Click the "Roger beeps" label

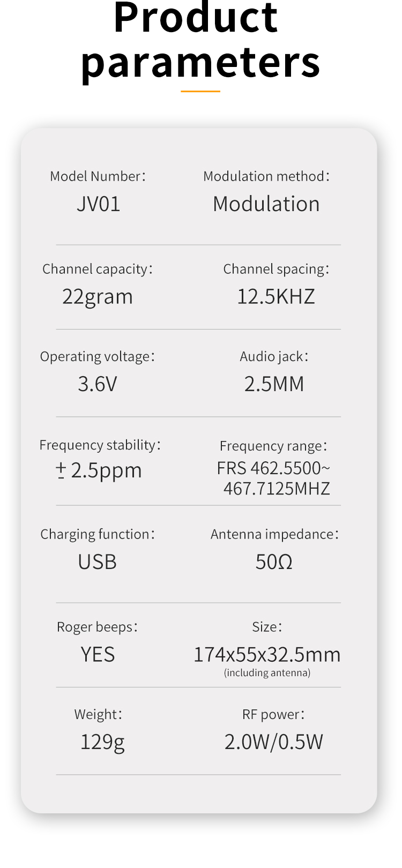coord(97,627)
